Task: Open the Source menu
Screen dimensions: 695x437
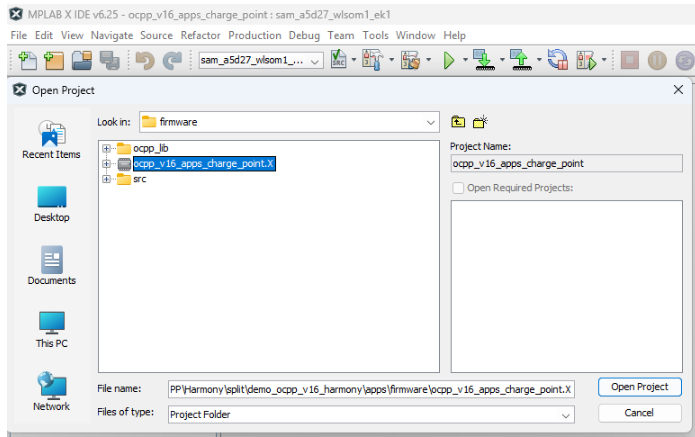Action: click(156, 35)
